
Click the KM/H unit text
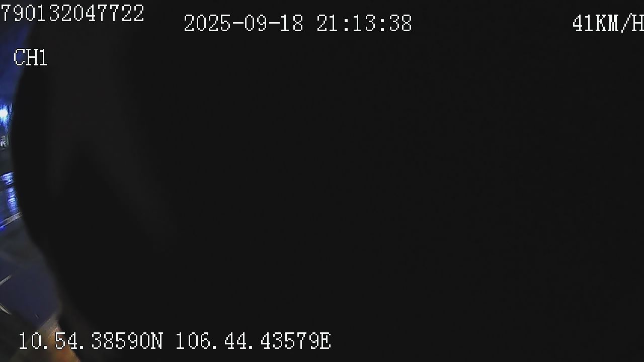[620, 24]
